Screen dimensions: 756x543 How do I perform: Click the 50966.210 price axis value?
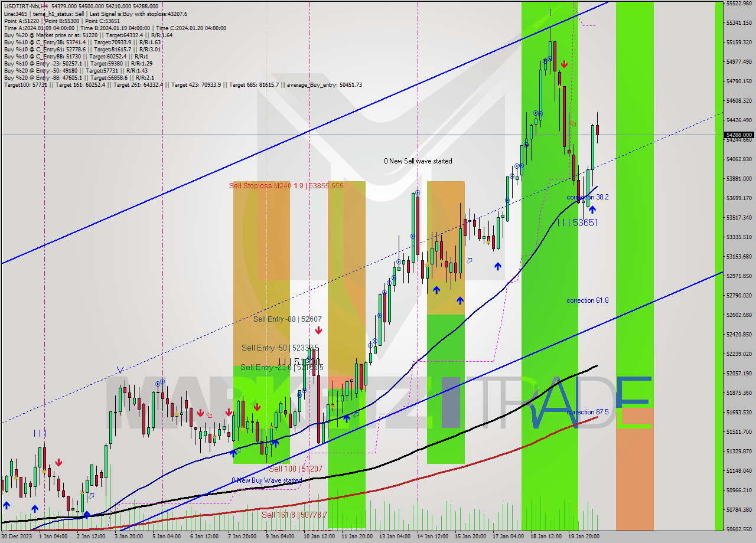(x=739, y=490)
